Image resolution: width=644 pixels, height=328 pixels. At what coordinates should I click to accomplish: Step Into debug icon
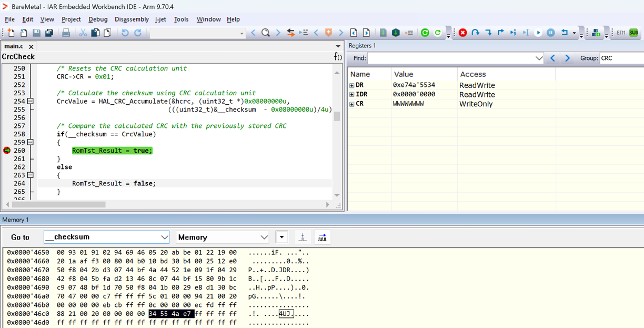(x=488, y=33)
